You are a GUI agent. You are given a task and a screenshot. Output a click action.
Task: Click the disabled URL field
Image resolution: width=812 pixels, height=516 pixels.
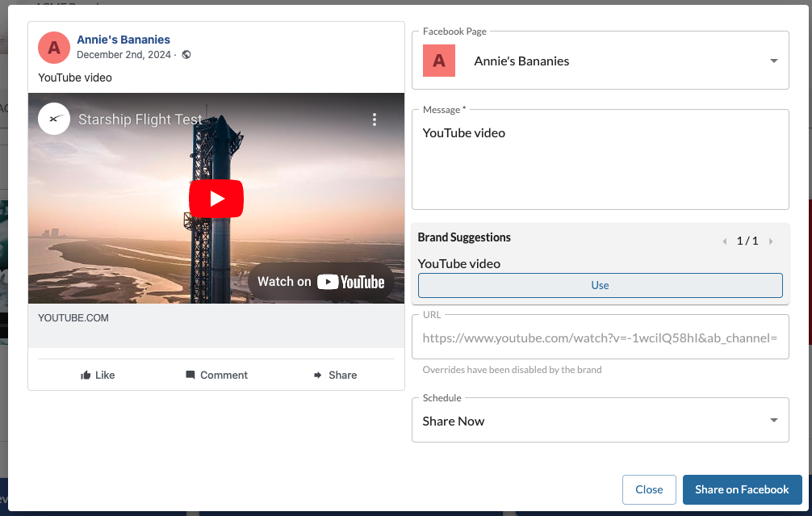point(601,338)
